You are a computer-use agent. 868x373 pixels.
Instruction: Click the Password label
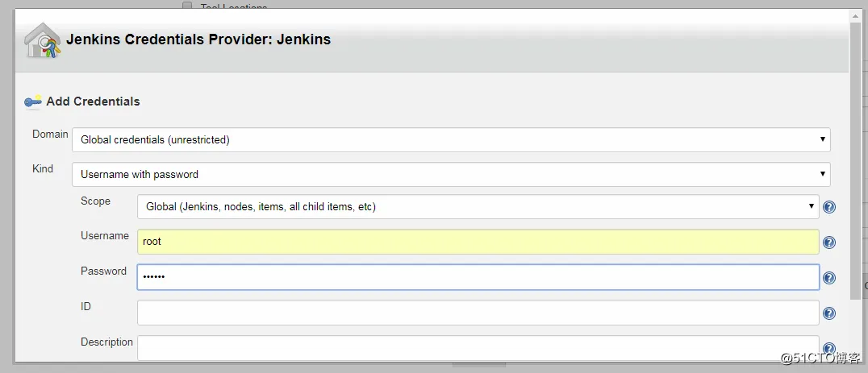pyautogui.click(x=103, y=271)
